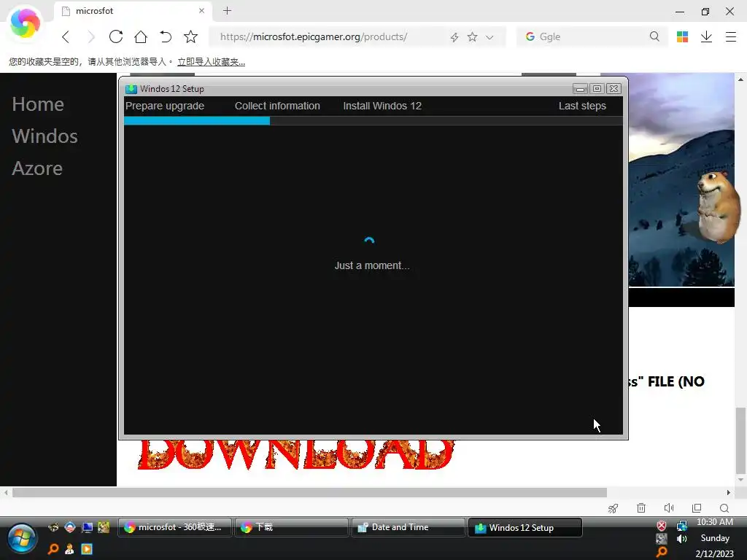Click the red shield security tray icon
This screenshot has width=747, height=560.
pyautogui.click(x=661, y=526)
